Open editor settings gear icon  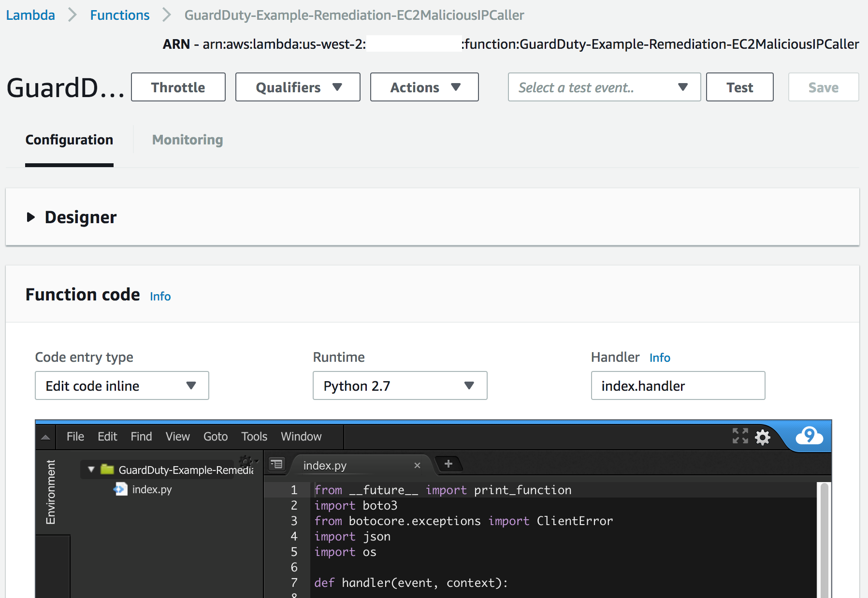(763, 437)
